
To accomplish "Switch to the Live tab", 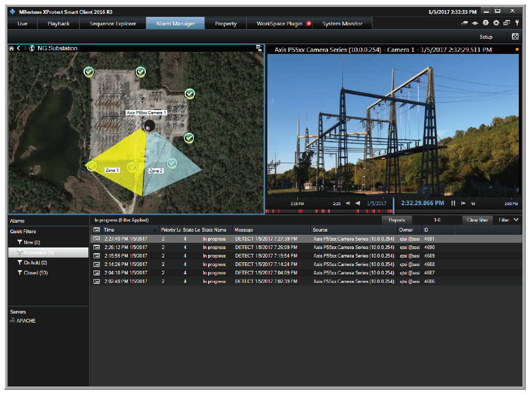I will 22,23.
